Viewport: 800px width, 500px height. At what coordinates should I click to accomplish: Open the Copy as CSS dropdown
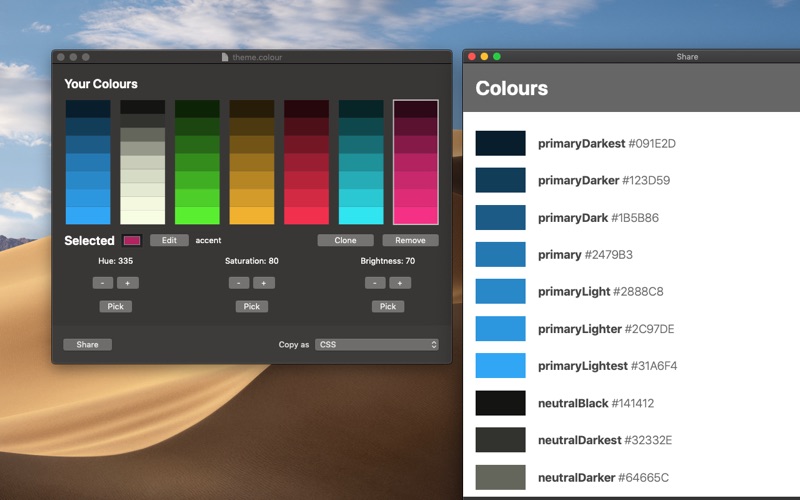(377, 344)
